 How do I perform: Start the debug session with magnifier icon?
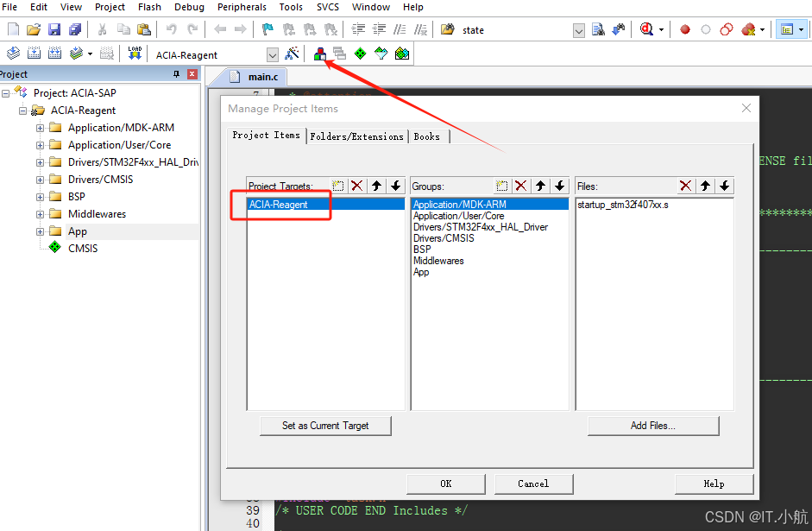coord(646,29)
